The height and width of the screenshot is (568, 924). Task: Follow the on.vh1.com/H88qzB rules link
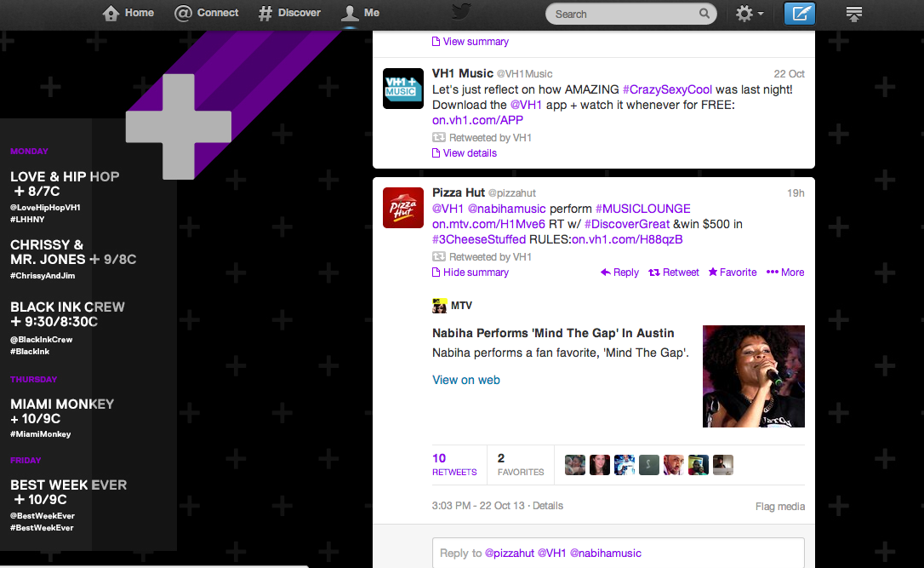tap(627, 239)
